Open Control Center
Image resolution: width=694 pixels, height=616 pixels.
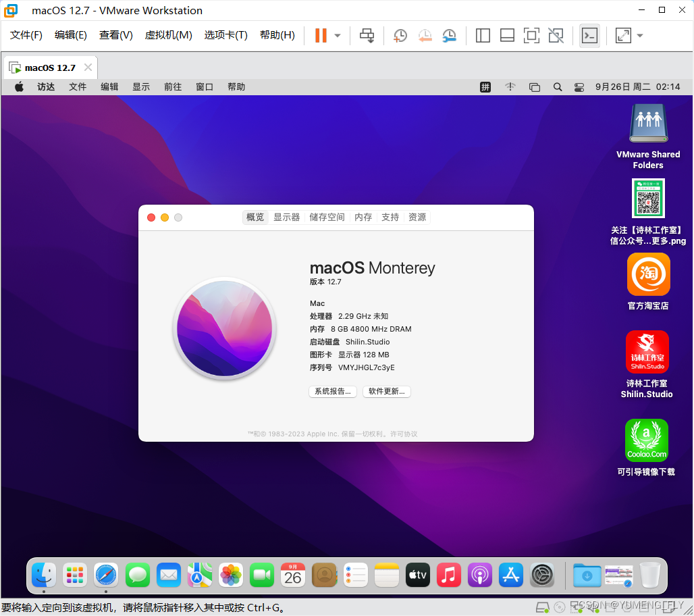[579, 87]
